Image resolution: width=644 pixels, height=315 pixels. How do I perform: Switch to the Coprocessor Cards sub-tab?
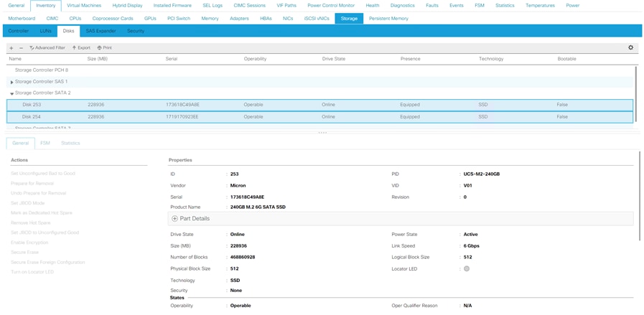pyautogui.click(x=113, y=19)
